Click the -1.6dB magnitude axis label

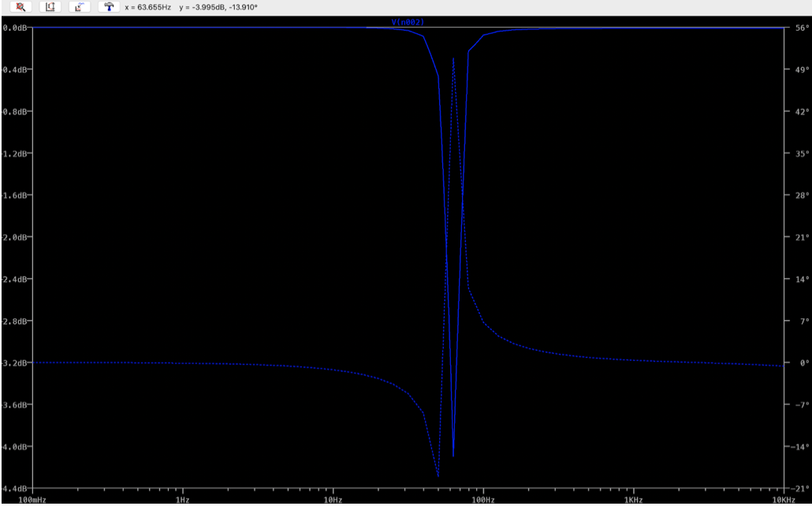[14, 195]
